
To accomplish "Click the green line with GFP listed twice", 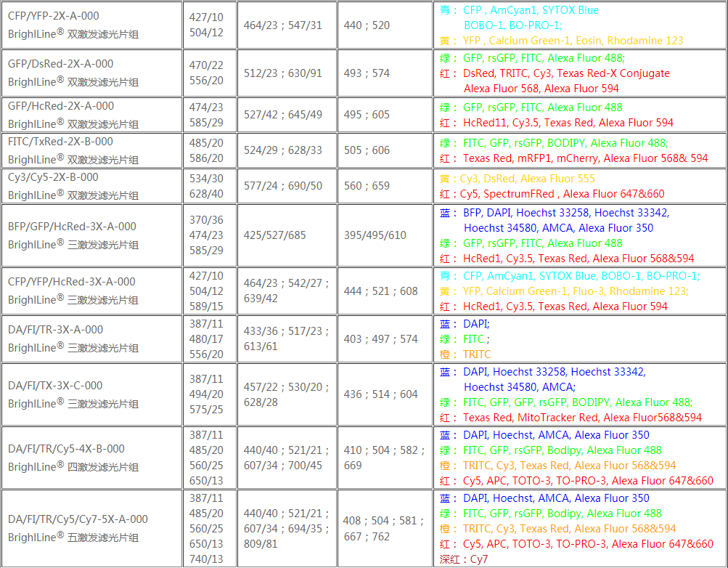I will 566,402.
